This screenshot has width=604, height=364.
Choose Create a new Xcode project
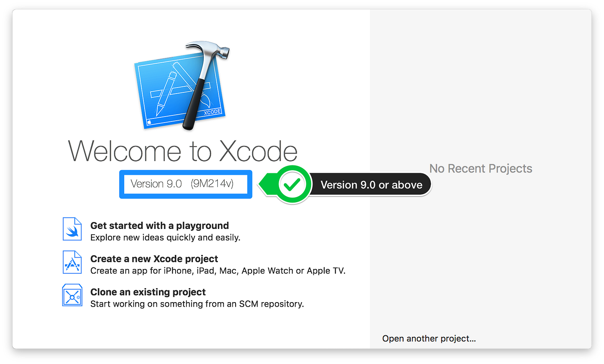click(x=154, y=259)
